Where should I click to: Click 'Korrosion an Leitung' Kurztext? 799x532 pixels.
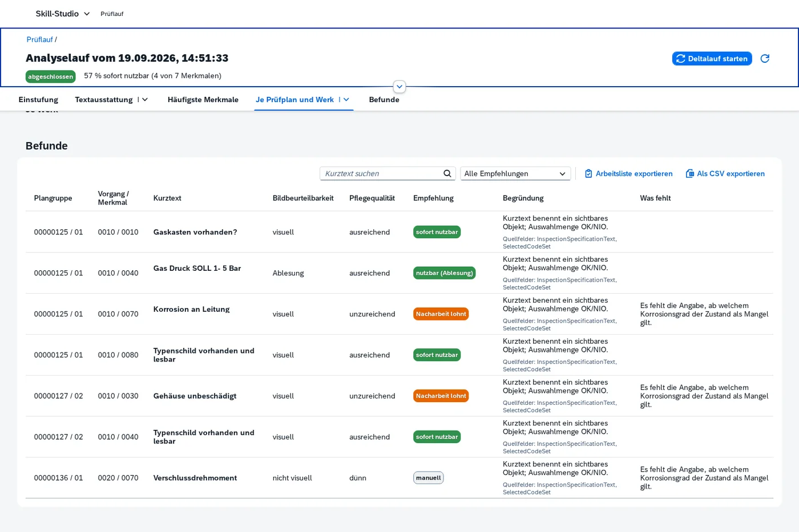click(x=191, y=309)
